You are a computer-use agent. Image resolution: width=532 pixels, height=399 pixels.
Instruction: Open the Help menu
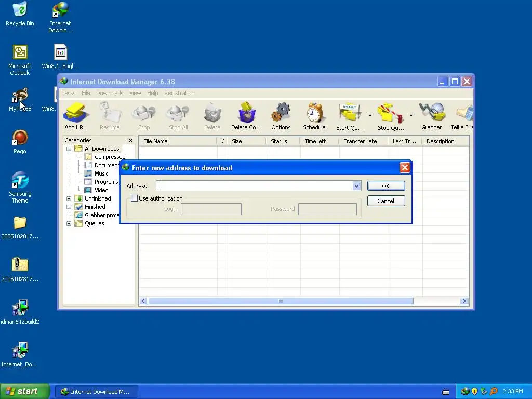pos(152,93)
